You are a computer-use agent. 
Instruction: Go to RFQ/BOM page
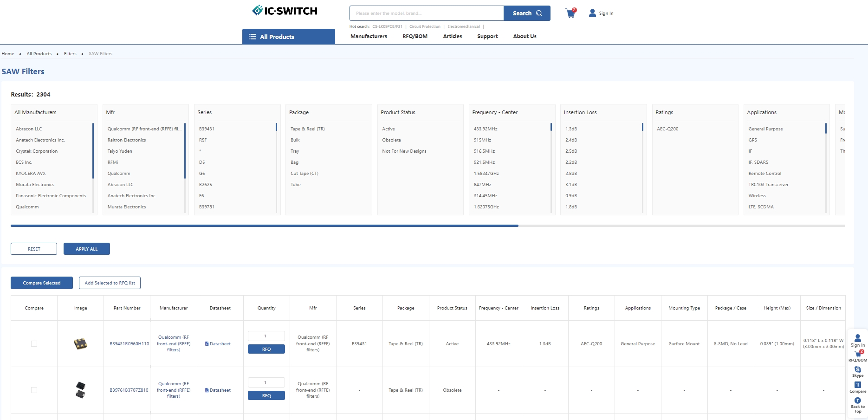pyautogui.click(x=415, y=36)
